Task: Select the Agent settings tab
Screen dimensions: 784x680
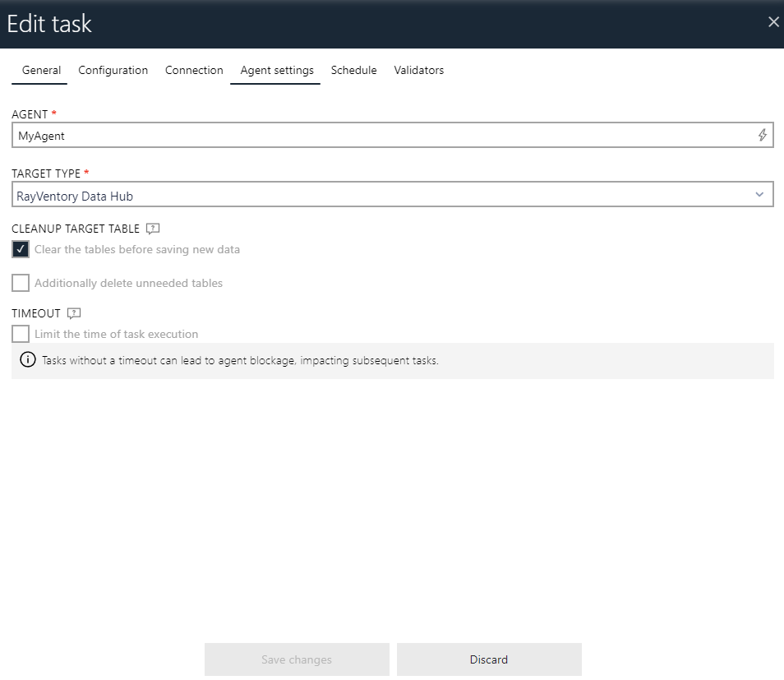Action: [274, 70]
